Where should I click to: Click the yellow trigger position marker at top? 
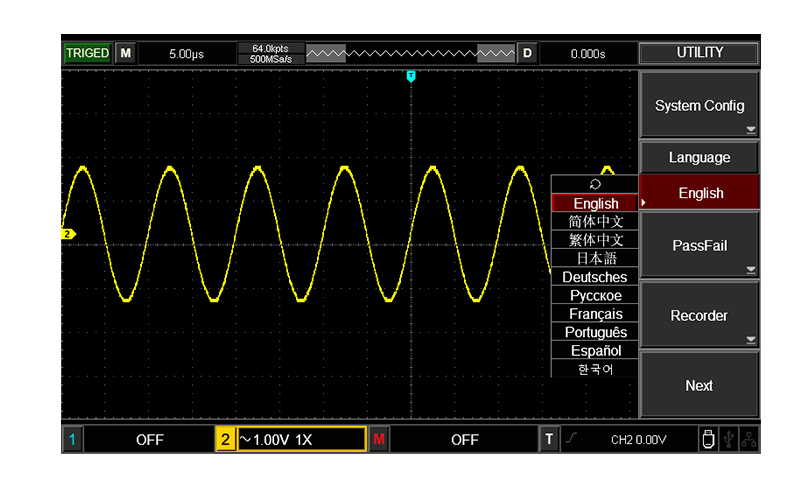click(410, 76)
